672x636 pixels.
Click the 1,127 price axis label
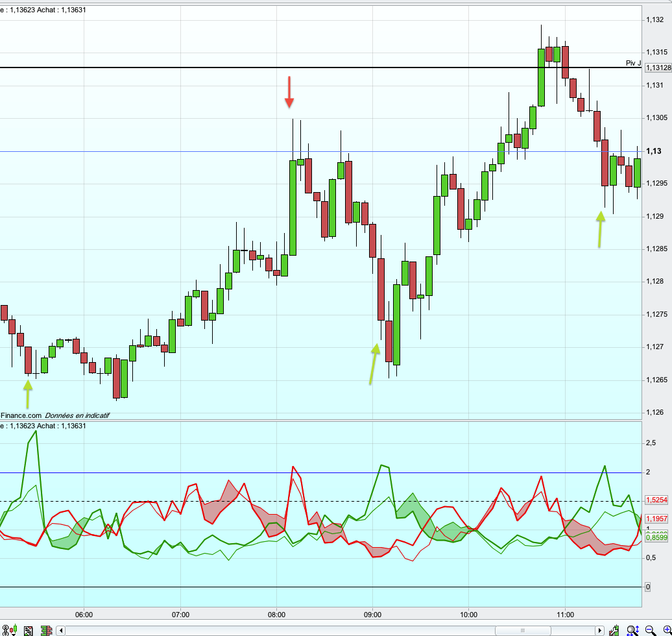click(x=655, y=347)
